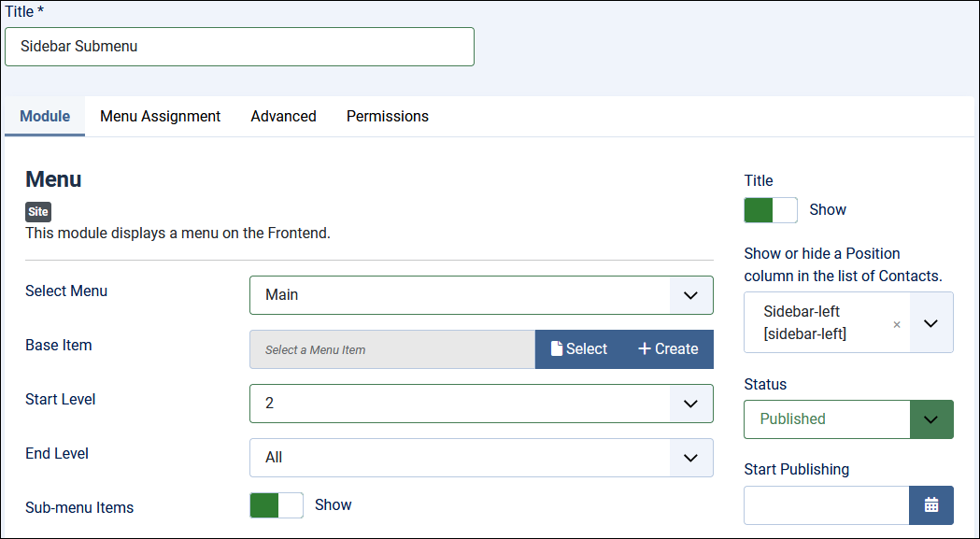Viewport: 980px width, 539px height.
Task: Click the Base Item label
Action: pos(59,345)
